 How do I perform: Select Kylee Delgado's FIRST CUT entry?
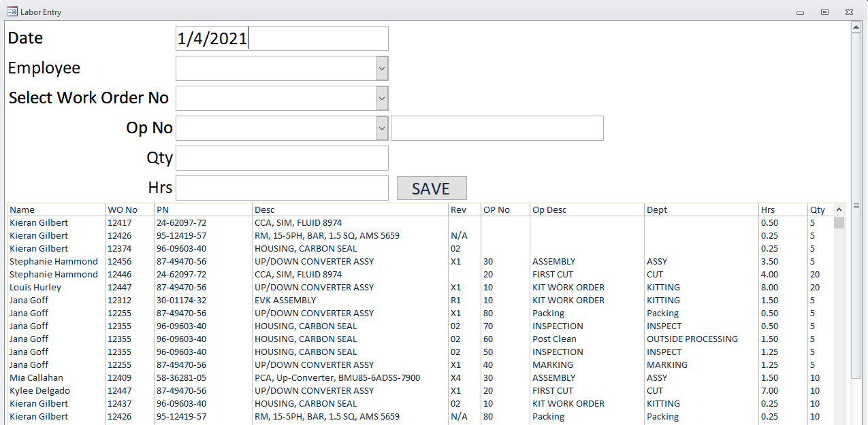(x=39, y=391)
